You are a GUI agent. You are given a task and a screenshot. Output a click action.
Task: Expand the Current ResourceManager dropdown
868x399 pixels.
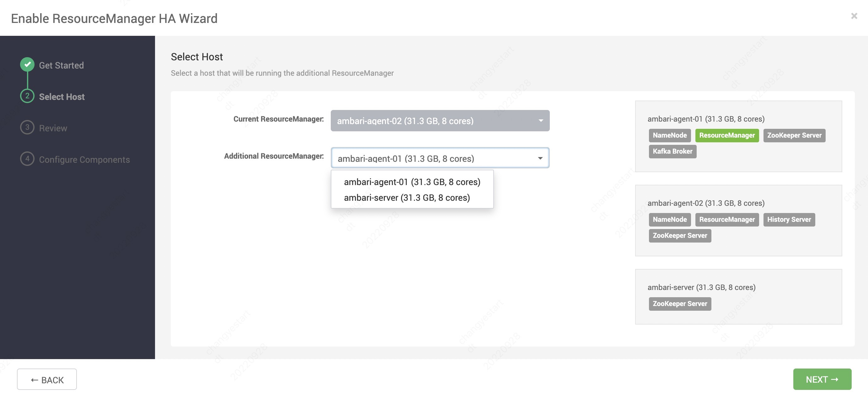[440, 121]
